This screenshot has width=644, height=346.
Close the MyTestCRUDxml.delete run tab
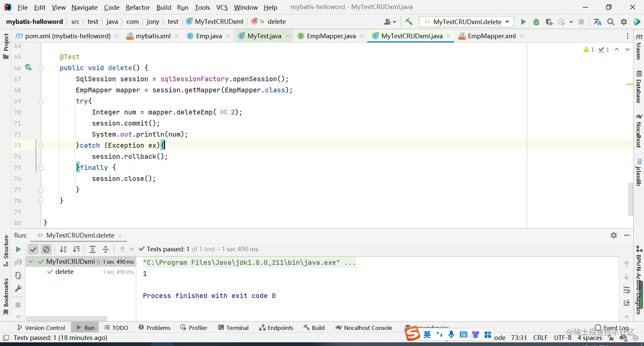[x=120, y=235]
